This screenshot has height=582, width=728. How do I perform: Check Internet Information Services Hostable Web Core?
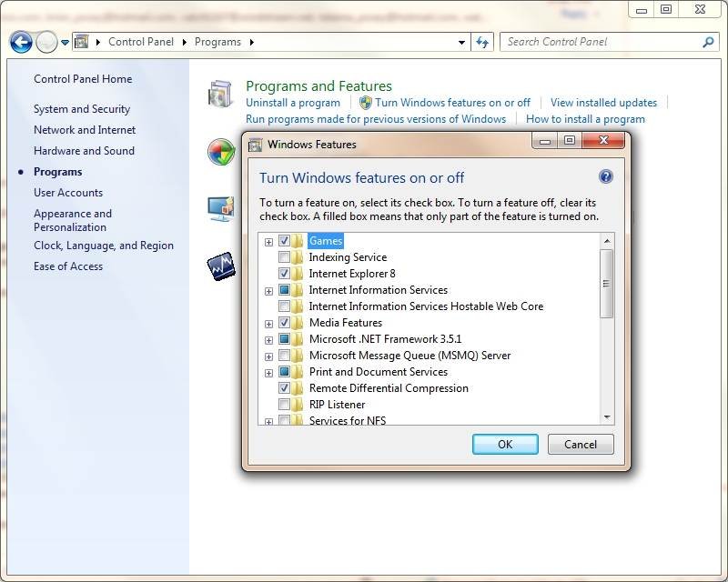tap(284, 306)
